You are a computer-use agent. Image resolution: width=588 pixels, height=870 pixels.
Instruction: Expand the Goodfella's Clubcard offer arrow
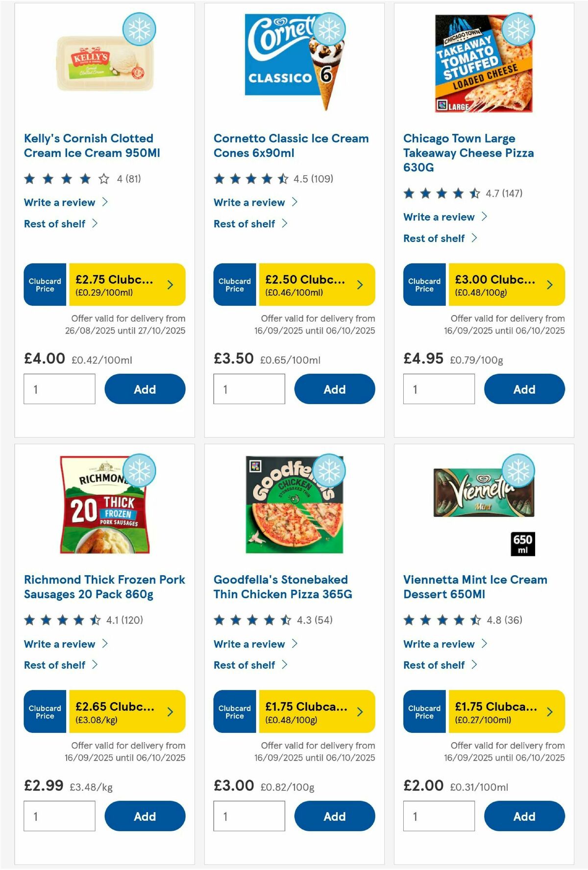point(360,712)
